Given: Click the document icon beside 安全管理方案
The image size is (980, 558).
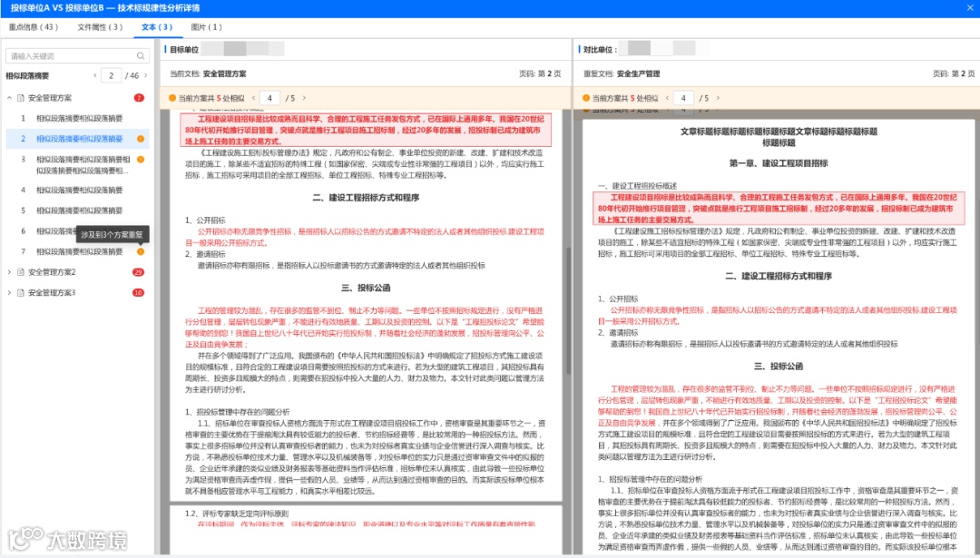Looking at the screenshot, I should point(21,98).
